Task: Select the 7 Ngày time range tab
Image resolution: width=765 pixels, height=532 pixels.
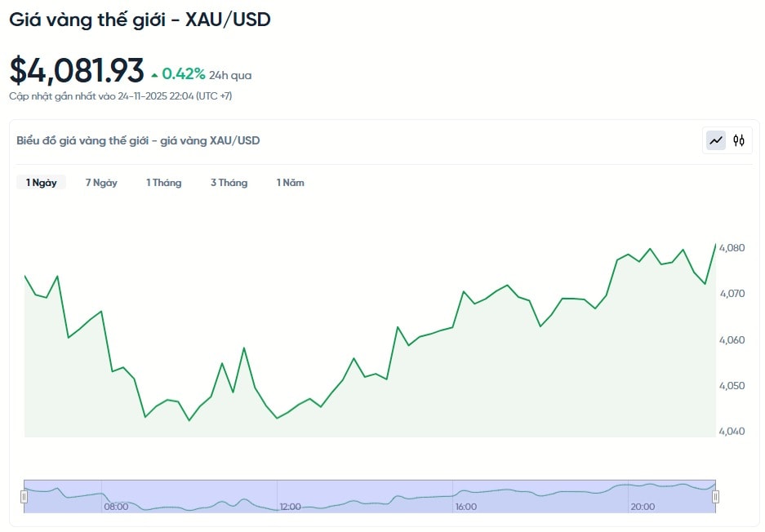Action: [x=101, y=183]
